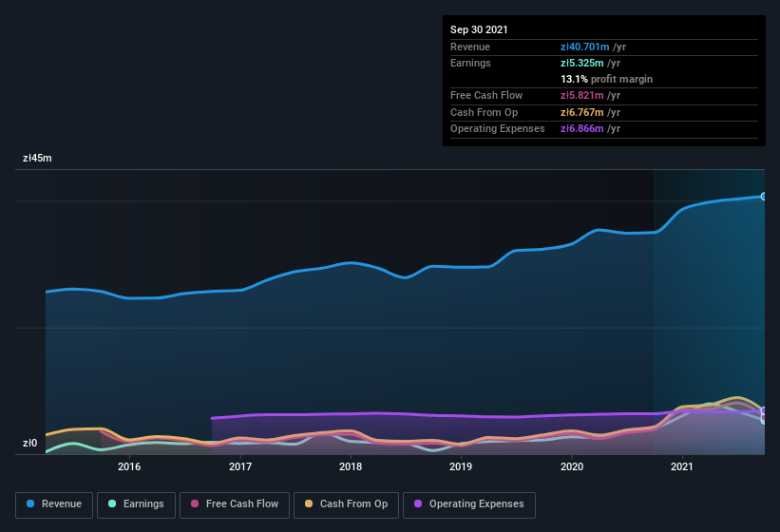This screenshot has height=532, width=780.
Task: Click the zł5.325m earnings value
Action: tap(582, 63)
